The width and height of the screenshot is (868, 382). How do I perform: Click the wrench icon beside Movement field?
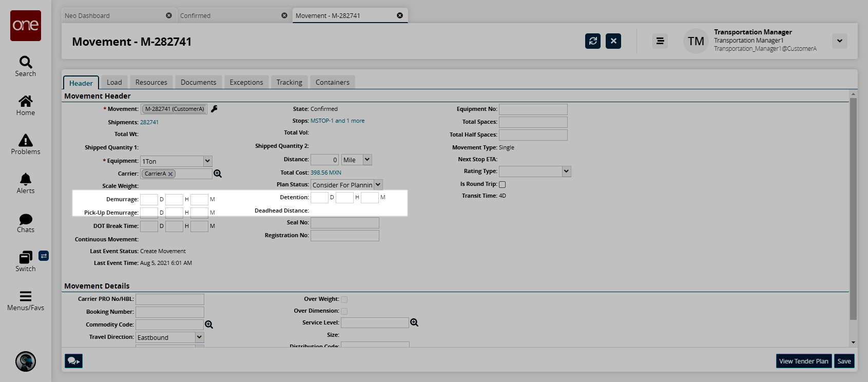[x=215, y=109]
